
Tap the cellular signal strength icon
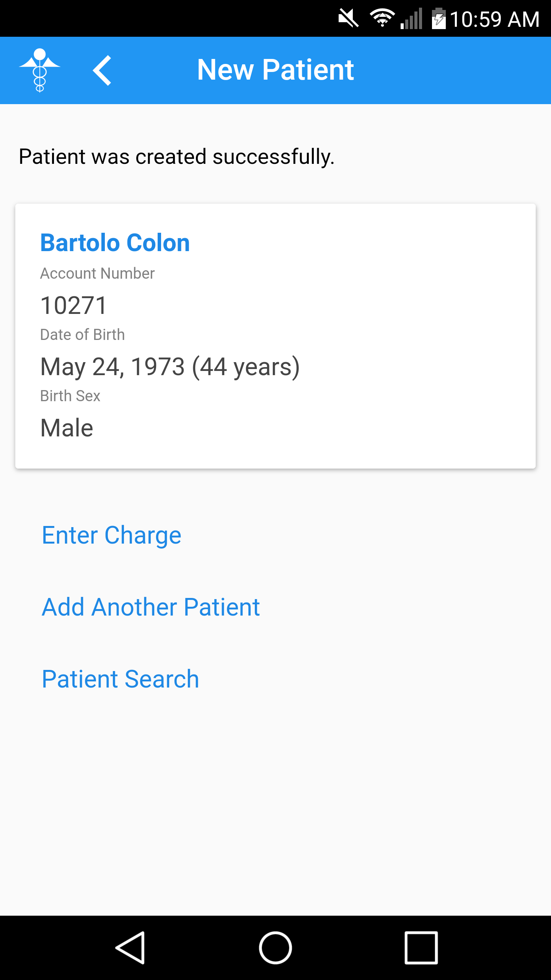(x=412, y=18)
